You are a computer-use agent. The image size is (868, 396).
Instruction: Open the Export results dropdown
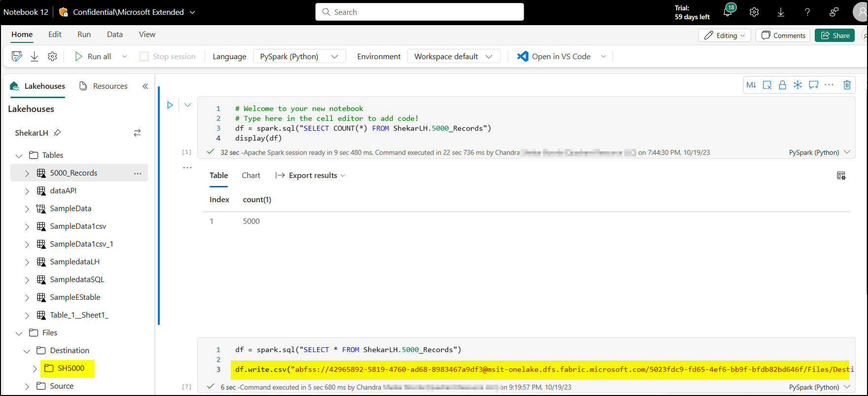coord(310,176)
